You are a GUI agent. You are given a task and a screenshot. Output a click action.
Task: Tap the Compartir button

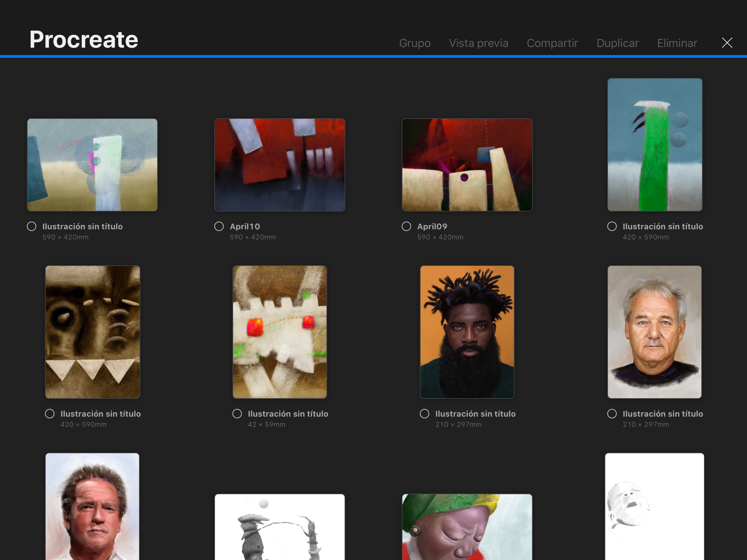click(x=552, y=43)
